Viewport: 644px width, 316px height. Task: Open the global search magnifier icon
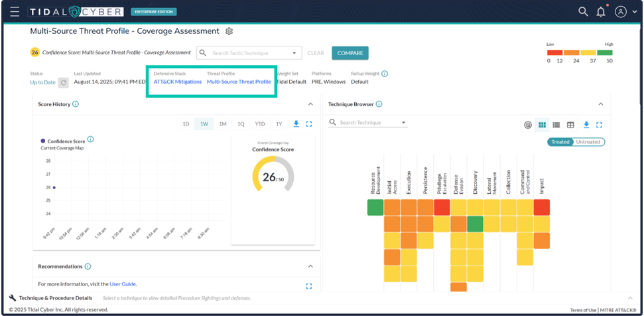583,11
